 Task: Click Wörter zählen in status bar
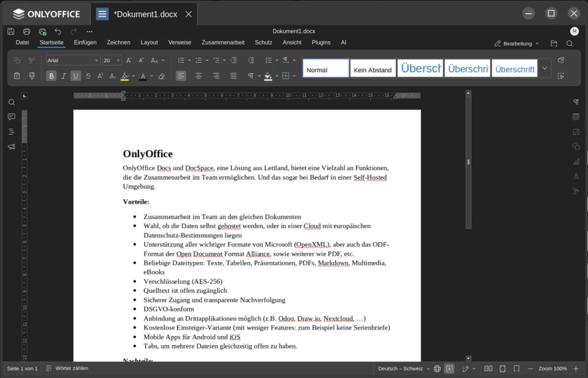[x=67, y=369]
